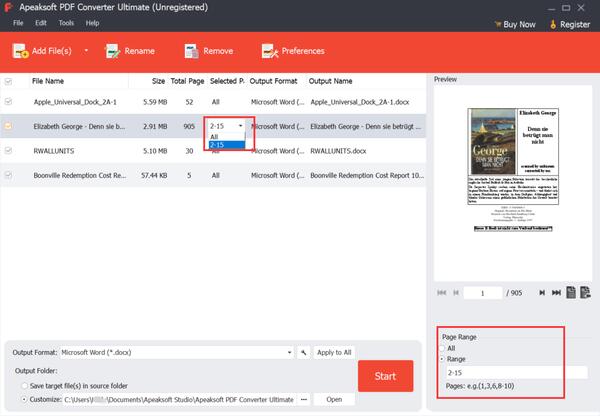Toggle checkbox for Apple_Universal_Dock_2A-1 file
The image size is (600, 416).
coord(9,101)
